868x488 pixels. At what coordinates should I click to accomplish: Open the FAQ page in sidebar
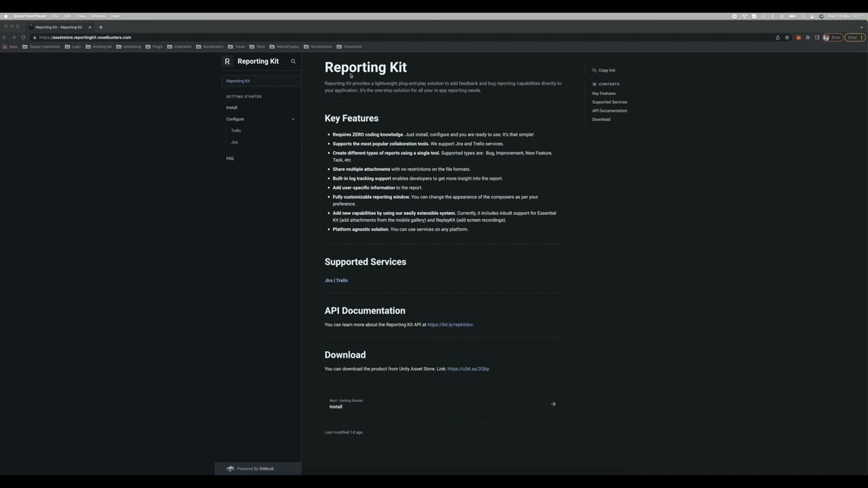click(230, 159)
